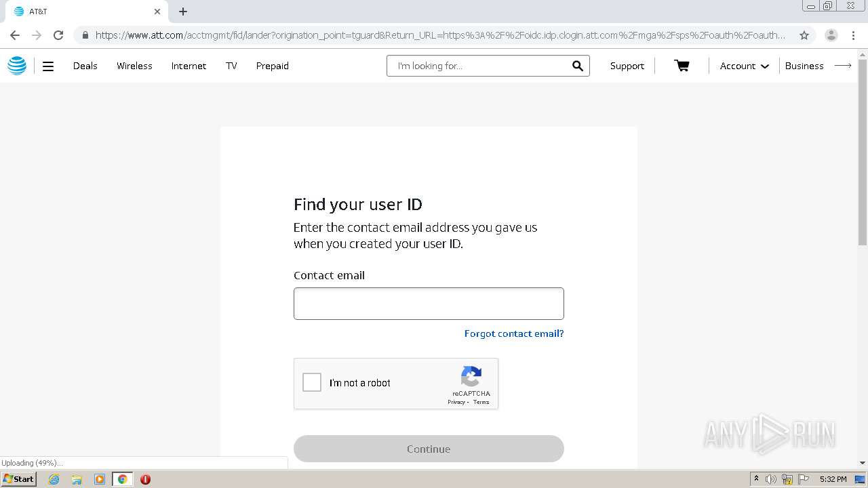Open File Explorer from taskbar

click(x=77, y=479)
